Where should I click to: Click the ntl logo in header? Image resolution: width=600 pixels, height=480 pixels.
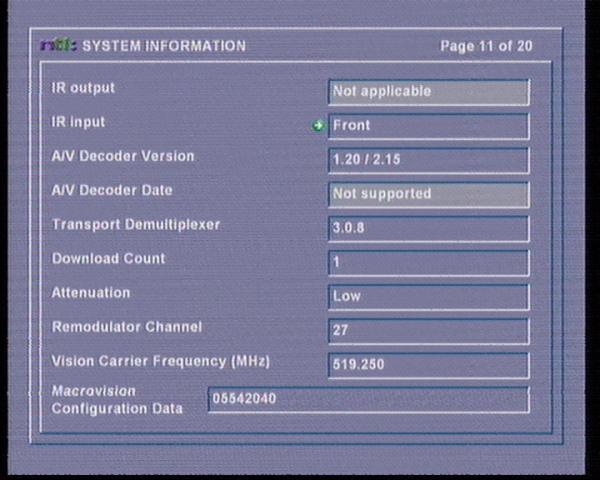point(59,46)
